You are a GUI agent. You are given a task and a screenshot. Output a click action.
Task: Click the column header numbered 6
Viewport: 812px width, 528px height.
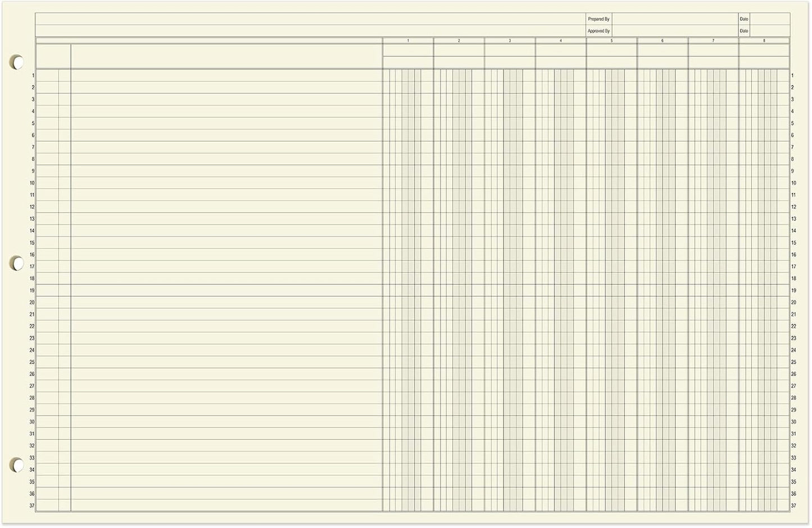click(662, 40)
